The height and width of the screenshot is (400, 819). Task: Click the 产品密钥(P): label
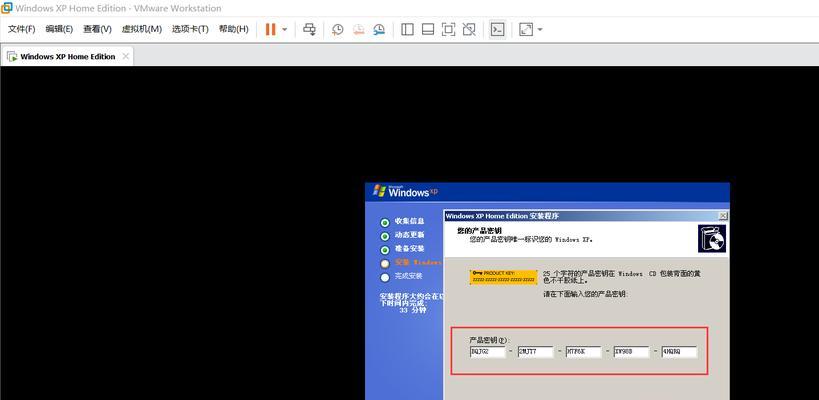pos(488,339)
